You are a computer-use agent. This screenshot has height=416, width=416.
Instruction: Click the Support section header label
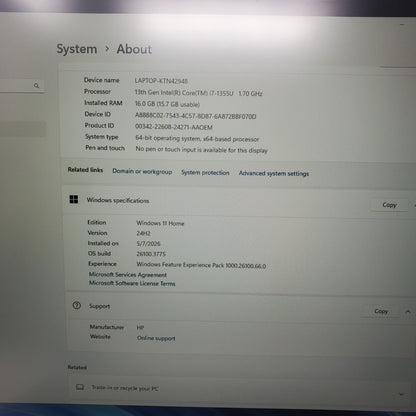[99, 306]
